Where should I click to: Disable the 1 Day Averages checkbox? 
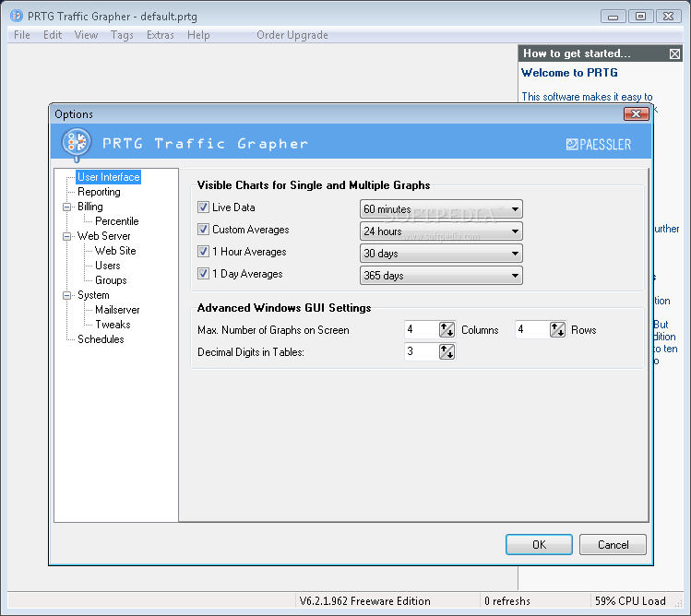(203, 273)
